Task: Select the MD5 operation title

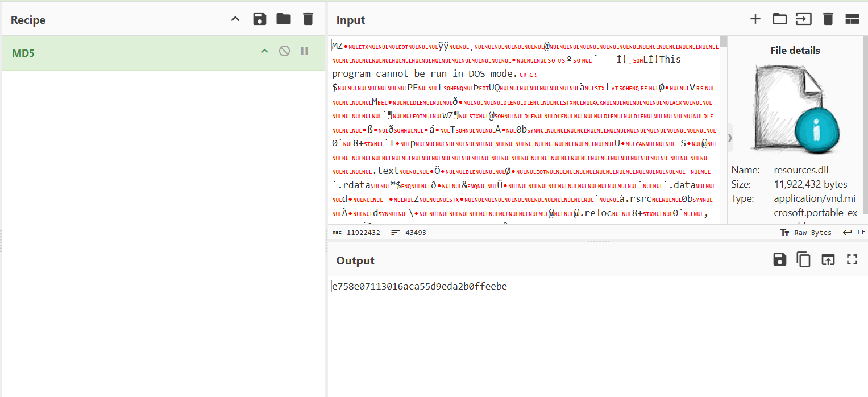Action: [23, 53]
